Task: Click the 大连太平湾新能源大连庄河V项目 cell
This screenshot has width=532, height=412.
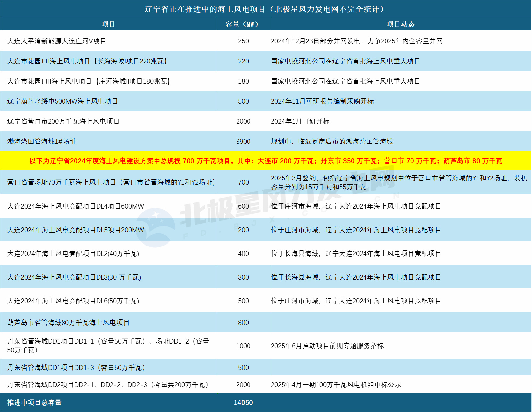Action: coord(57,41)
